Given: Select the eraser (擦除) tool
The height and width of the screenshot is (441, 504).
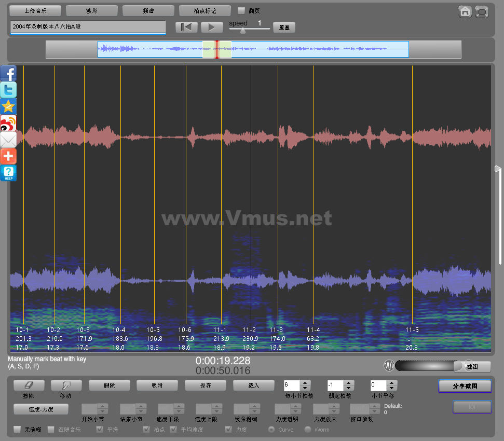Looking at the screenshot, I should pos(29,385).
